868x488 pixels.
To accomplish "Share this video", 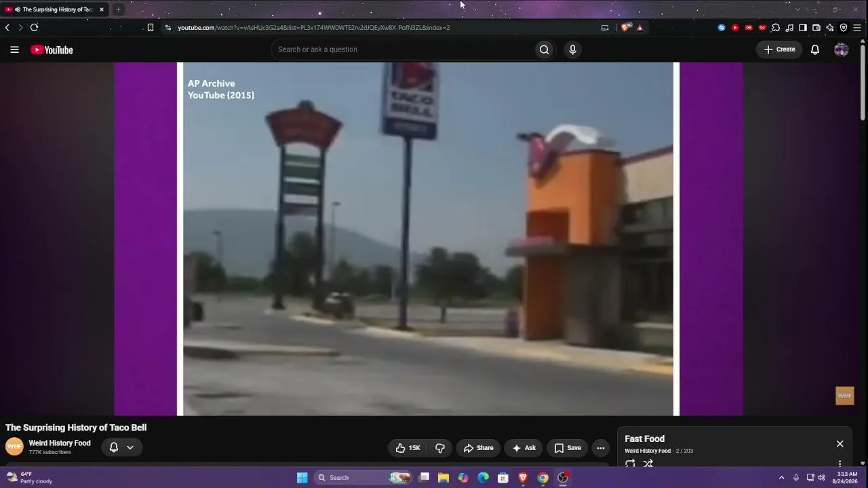I will (478, 448).
